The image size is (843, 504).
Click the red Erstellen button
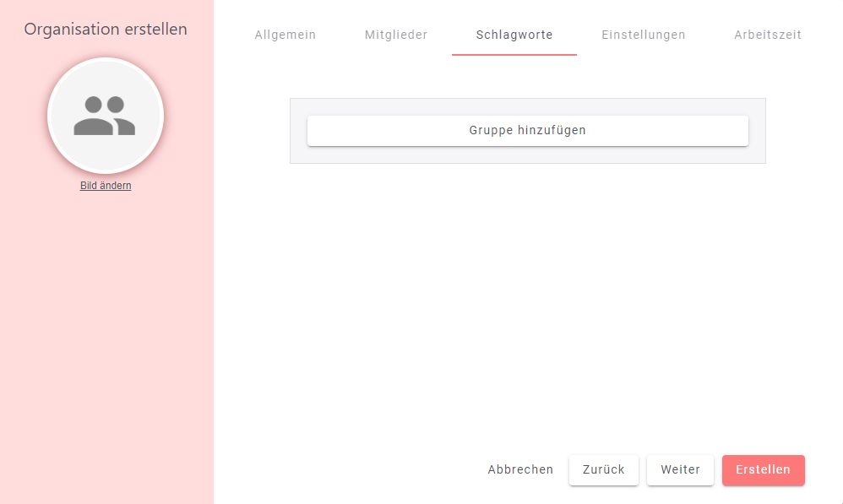pyautogui.click(x=763, y=469)
